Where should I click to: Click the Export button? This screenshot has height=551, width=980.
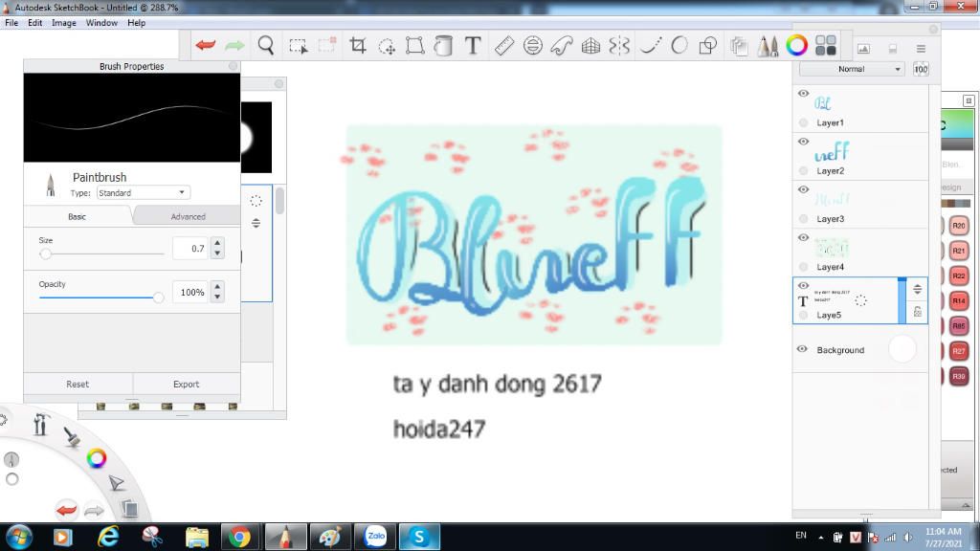tap(187, 385)
